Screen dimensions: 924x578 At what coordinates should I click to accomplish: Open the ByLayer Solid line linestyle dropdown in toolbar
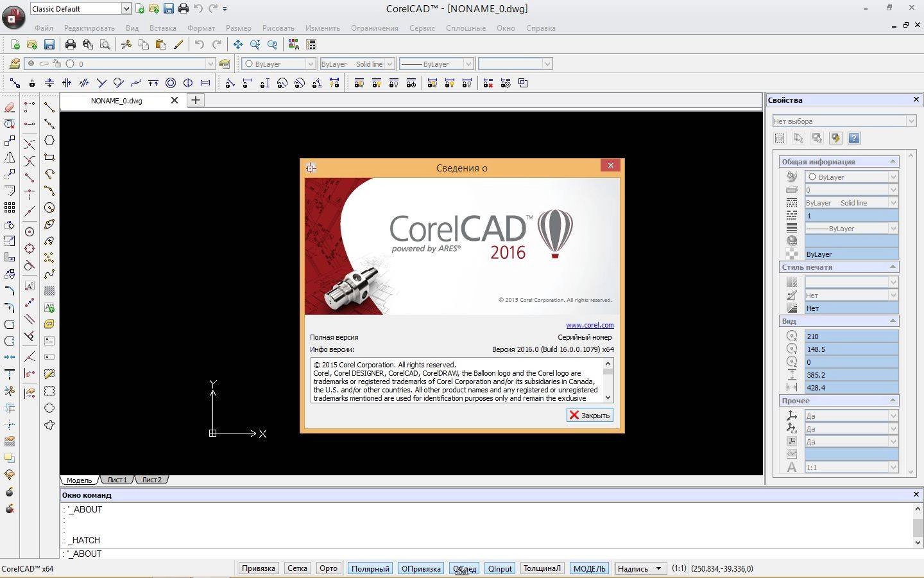pyautogui.click(x=357, y=64)
